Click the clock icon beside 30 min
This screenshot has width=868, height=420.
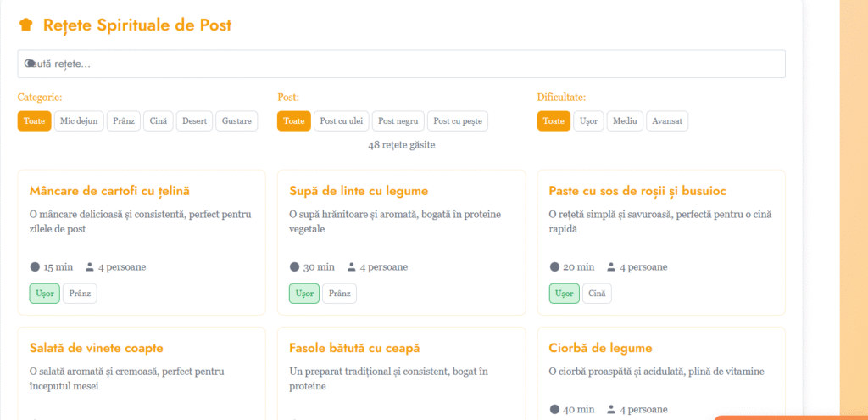[294, 267]
